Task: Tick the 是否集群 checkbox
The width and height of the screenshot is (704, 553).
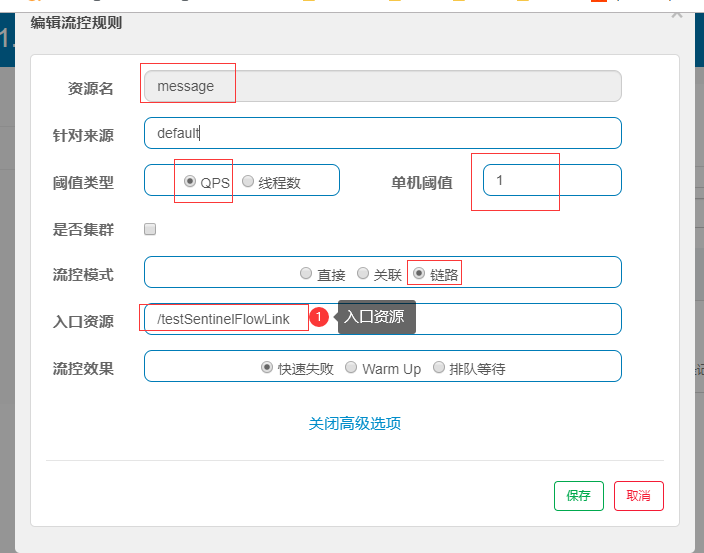Action: coord(150,229)
